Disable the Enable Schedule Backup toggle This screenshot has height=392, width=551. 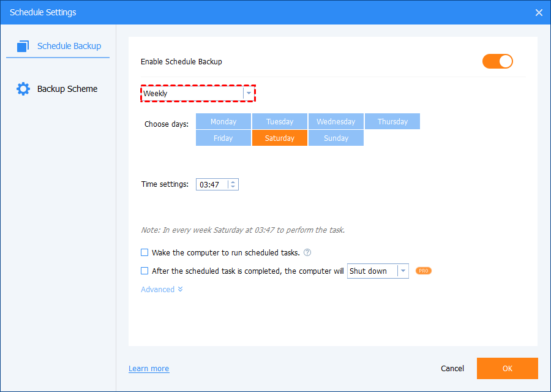(497, 61)
